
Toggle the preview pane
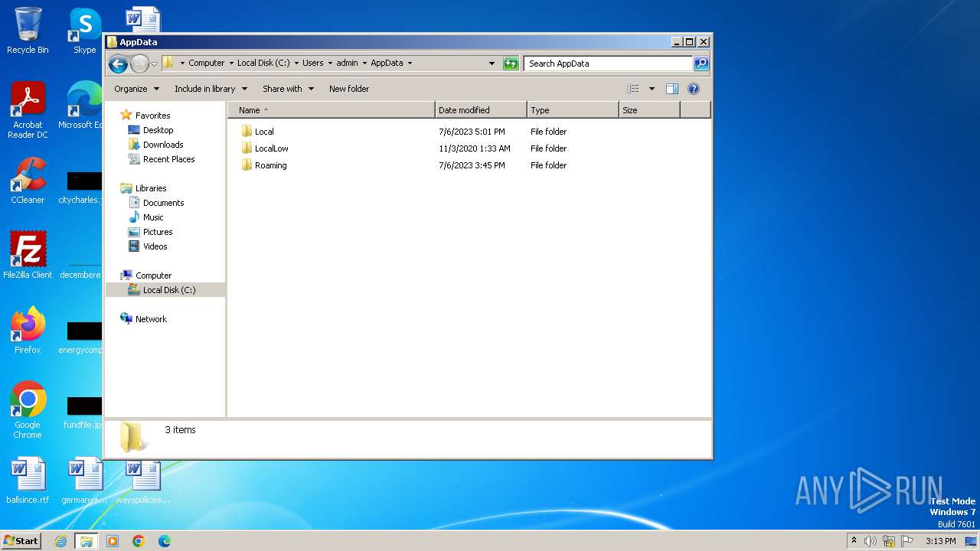(672, 89)
